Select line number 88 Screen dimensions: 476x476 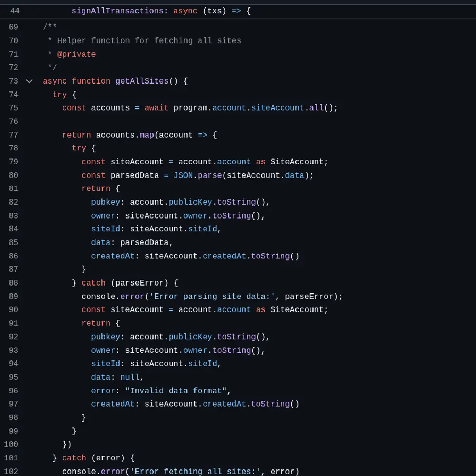pyautogui.click(x=13, y=283)
